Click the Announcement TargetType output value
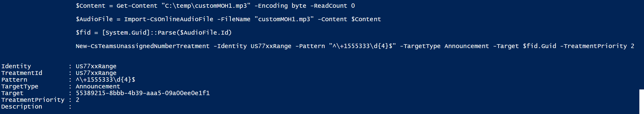Screen dimensions: 644x114 pyautogui.click(x=98, y=86)
